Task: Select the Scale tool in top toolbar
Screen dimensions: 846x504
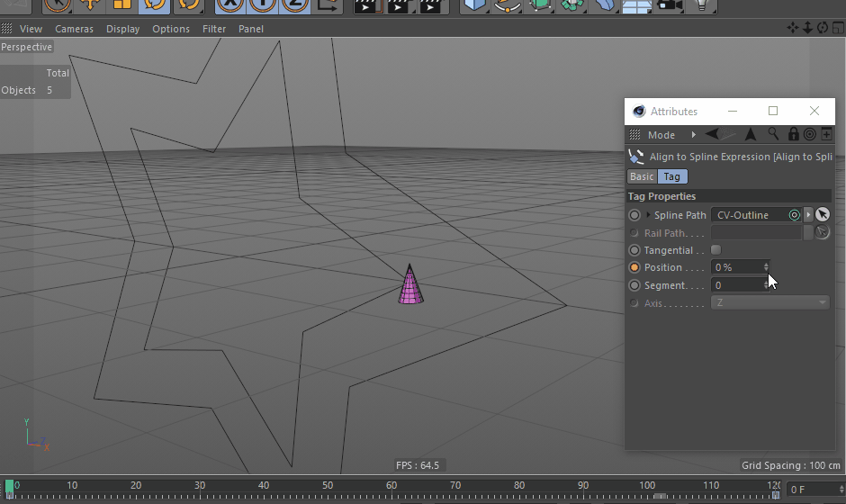Action: [121, 5]
